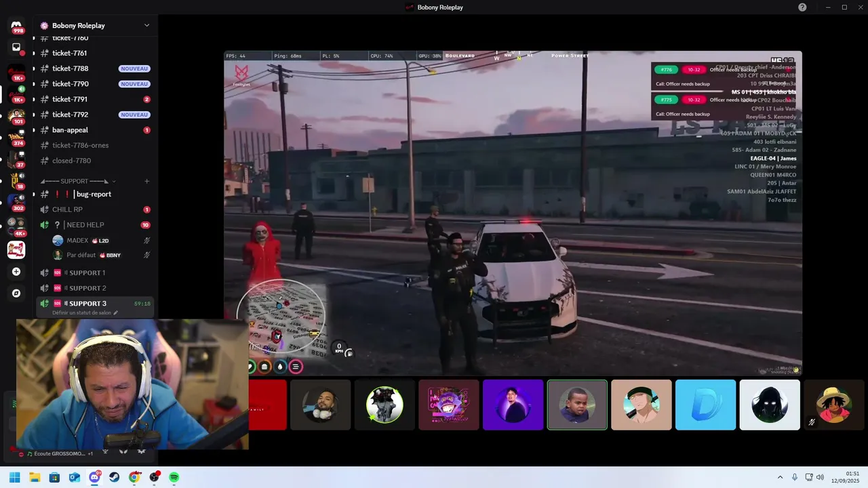The image size is (868, 488).
Task: Open Discord from the taskbar
Action: pyautogui.click(x=94, y=477)
